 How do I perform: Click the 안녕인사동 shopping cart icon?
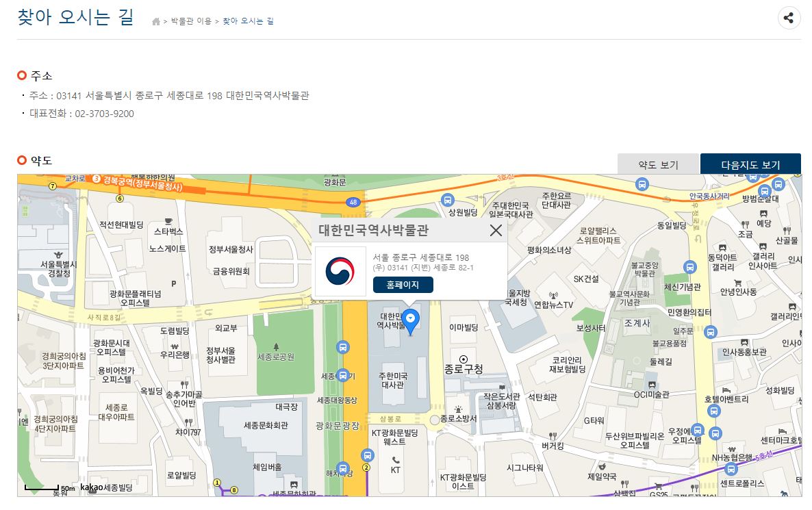point(738,283)
